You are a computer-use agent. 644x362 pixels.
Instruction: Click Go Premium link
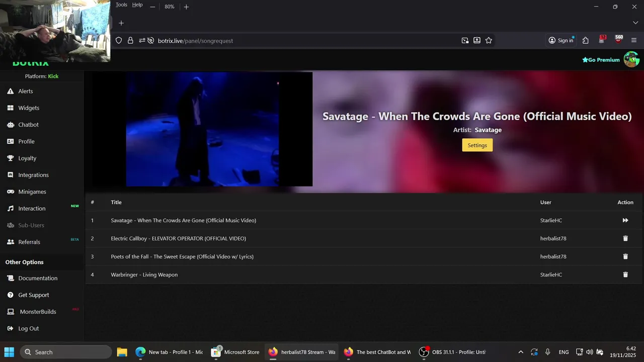pos(601,60)
